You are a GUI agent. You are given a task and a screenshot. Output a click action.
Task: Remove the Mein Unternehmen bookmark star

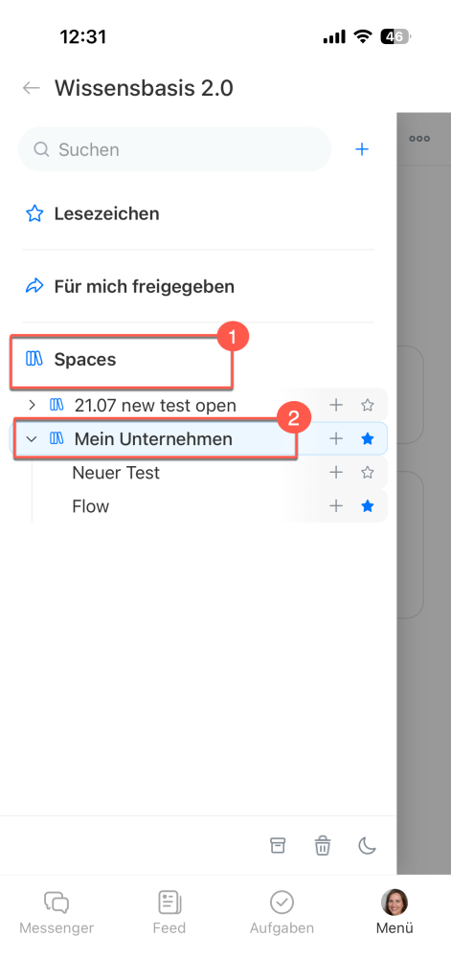[x=368, y=438]
